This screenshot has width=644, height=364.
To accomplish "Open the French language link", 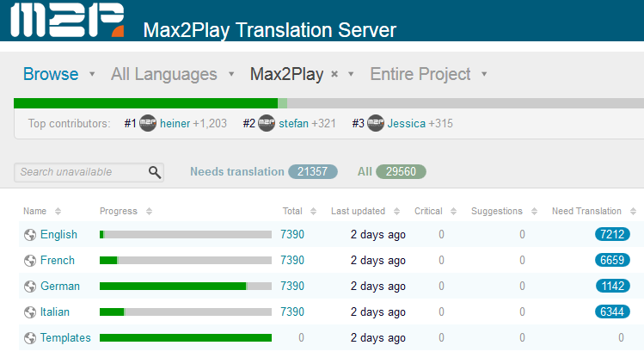I will click(x=58, y=261).
